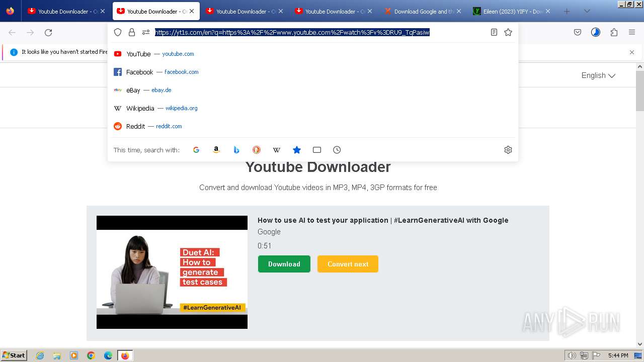
Task: Open Internet Explorer from taskbar
Action: [x=40, y=355]
